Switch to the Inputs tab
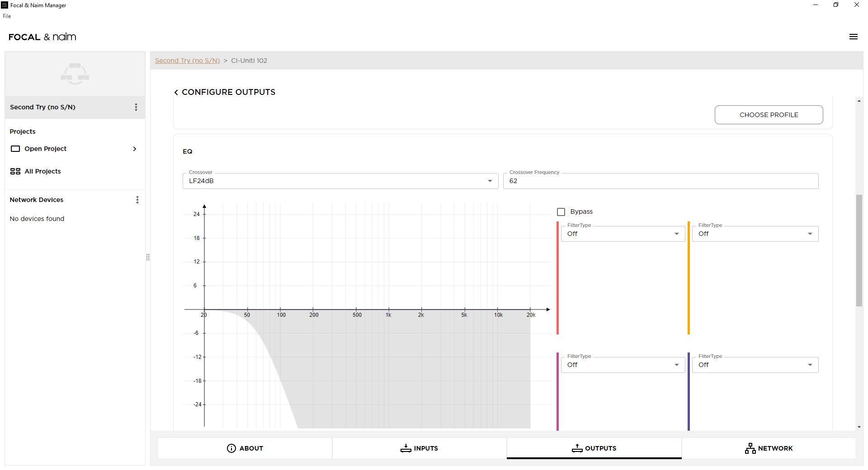This screenshot has width=868, height=470. coord(419,448)
